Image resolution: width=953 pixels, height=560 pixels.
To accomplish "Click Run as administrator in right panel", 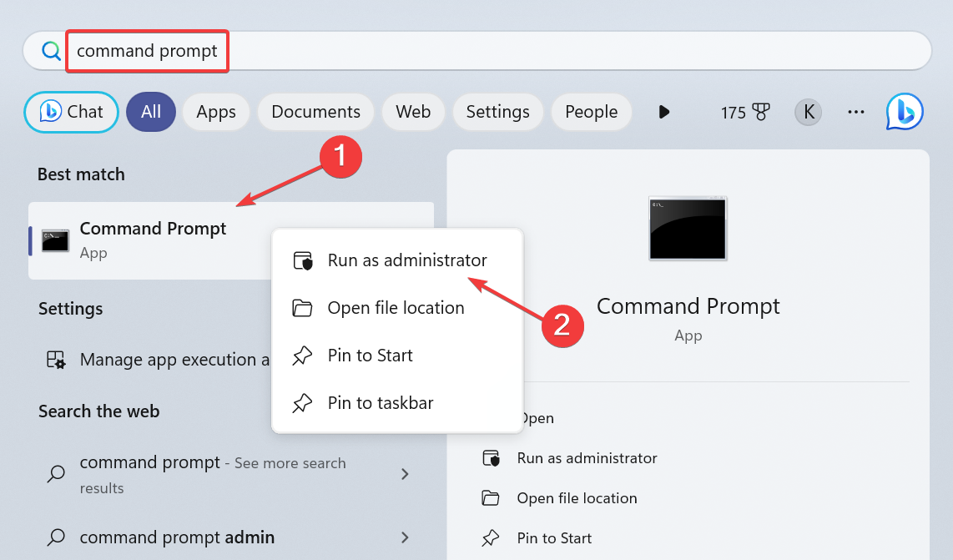I will coord(587,458).
